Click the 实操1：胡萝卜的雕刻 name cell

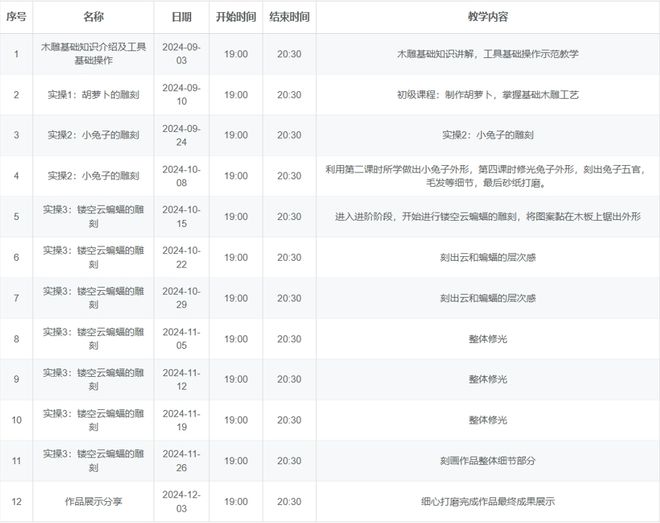92,95
